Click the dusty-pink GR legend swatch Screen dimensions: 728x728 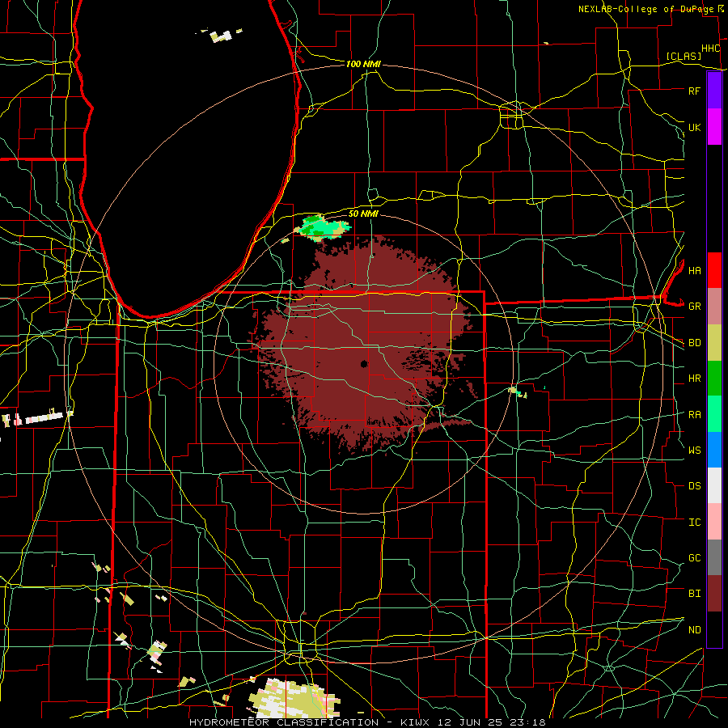pyautogui.click(x=714, y=307)
